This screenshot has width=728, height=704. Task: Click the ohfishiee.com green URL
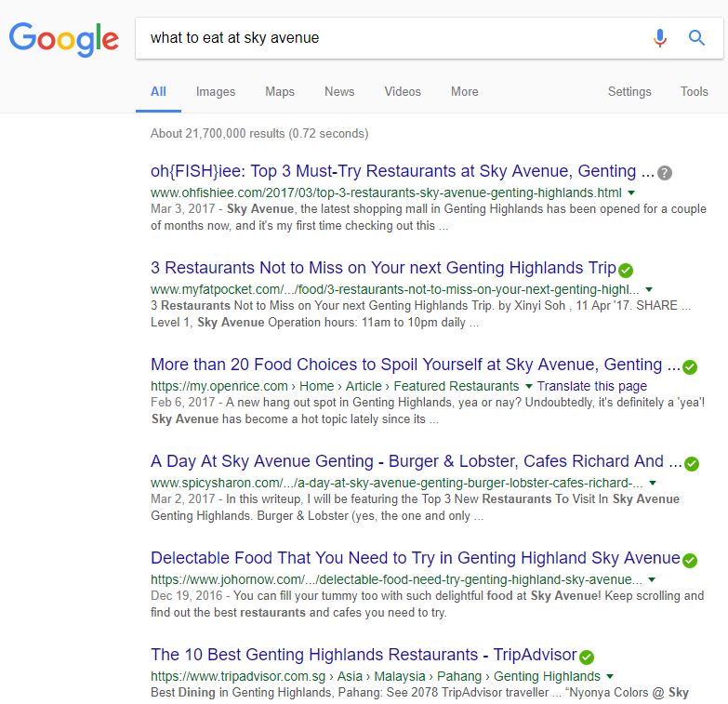pos(386,193)
